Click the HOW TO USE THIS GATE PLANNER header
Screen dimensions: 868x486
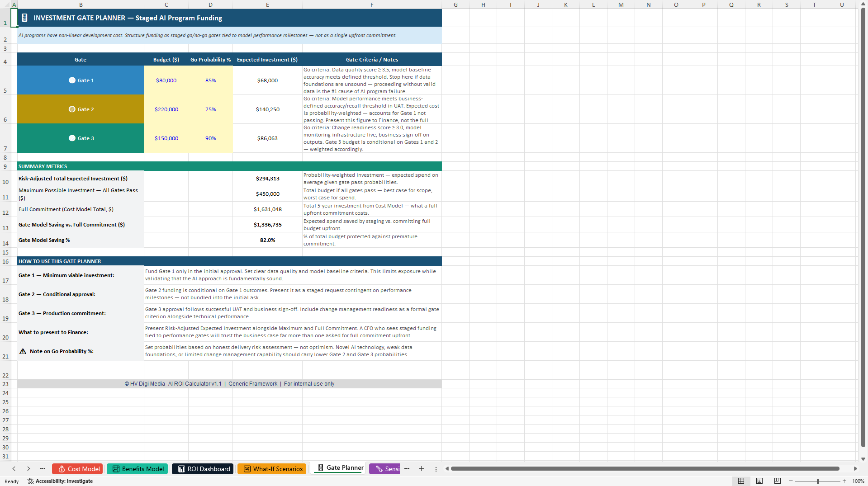[229, 261]
